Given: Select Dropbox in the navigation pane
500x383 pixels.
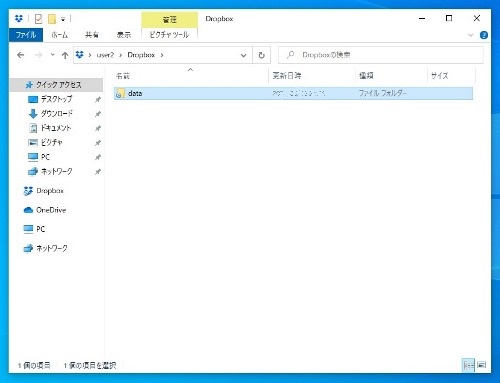Looking at the screenshot, I should click(x=44, y=191).
